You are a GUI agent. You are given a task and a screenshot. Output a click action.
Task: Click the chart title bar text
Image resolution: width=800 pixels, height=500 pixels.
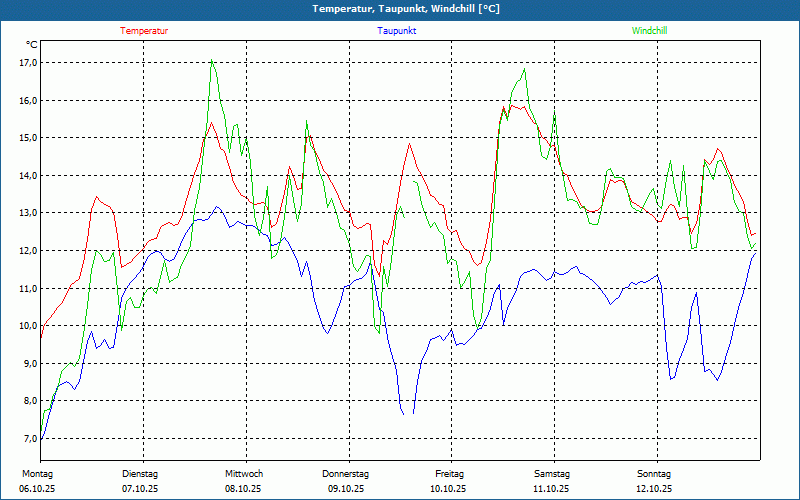(x=406, y=9)
